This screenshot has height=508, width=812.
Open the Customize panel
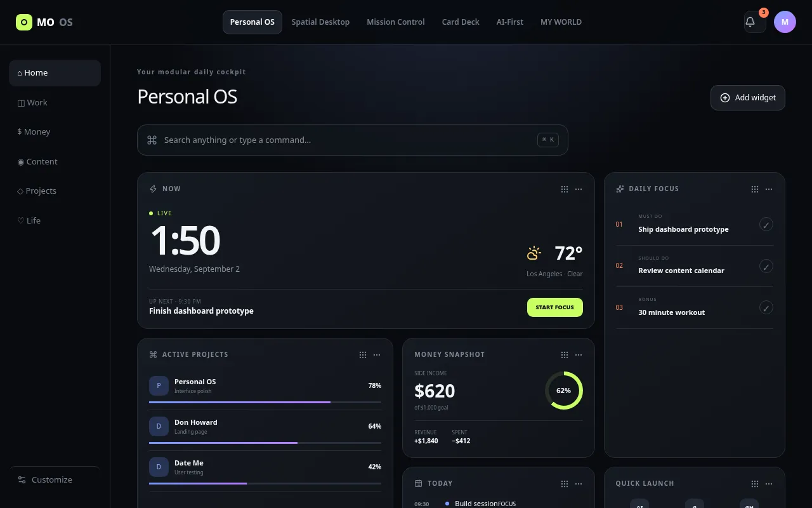pos(55,480)
